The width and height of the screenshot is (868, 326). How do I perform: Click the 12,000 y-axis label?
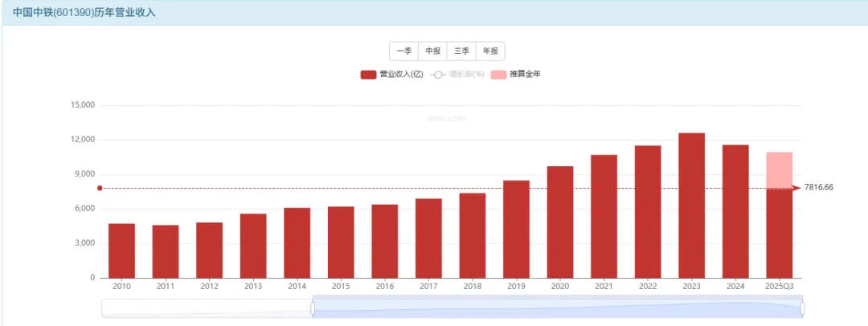tap(83, 140)
